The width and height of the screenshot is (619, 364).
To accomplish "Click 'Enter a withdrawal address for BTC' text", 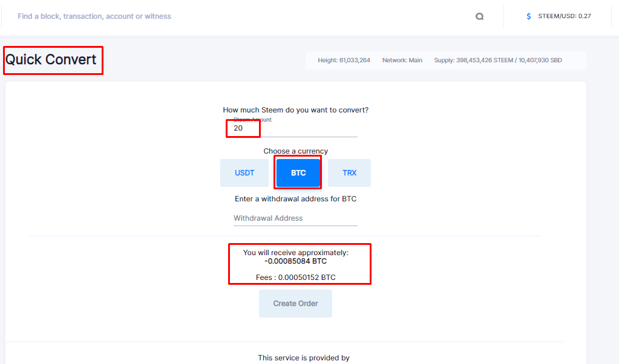I will tap(295, 199).
